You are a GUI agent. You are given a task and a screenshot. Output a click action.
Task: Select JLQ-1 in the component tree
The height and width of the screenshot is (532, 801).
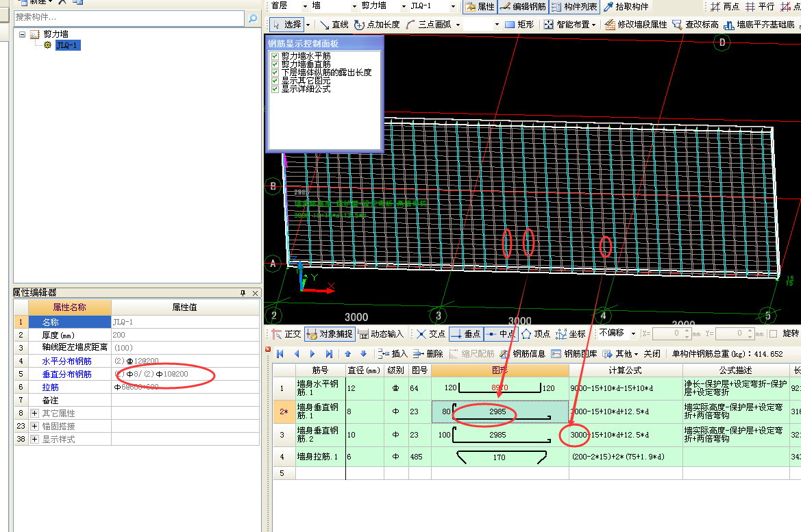click(x=67, y=45)
